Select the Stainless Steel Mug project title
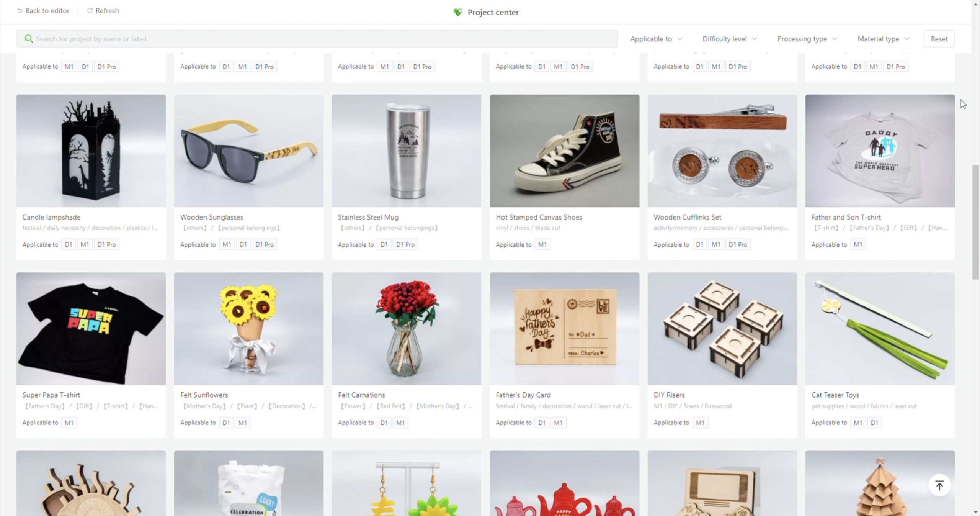Viewport: 980px width, 516px height. [x=368, y=217]
